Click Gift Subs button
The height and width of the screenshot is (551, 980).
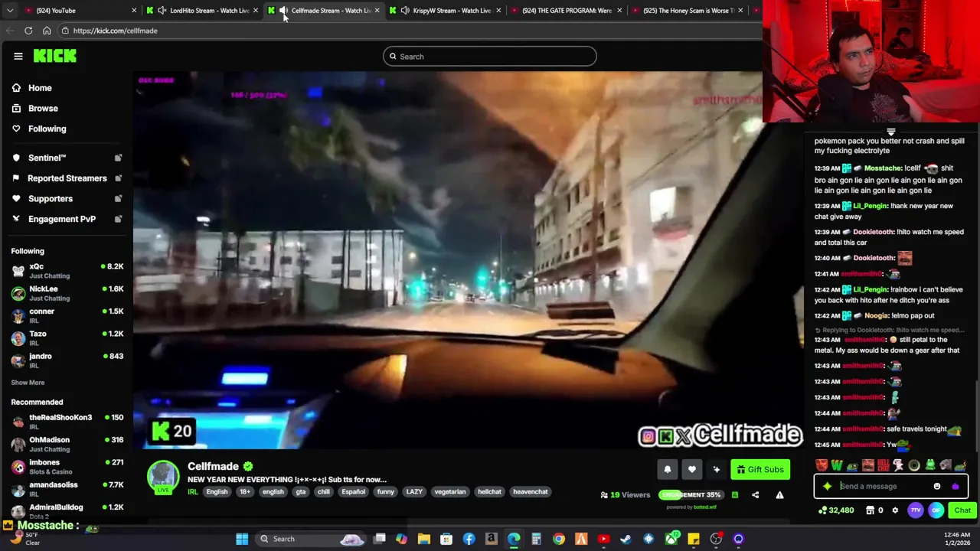760,470
